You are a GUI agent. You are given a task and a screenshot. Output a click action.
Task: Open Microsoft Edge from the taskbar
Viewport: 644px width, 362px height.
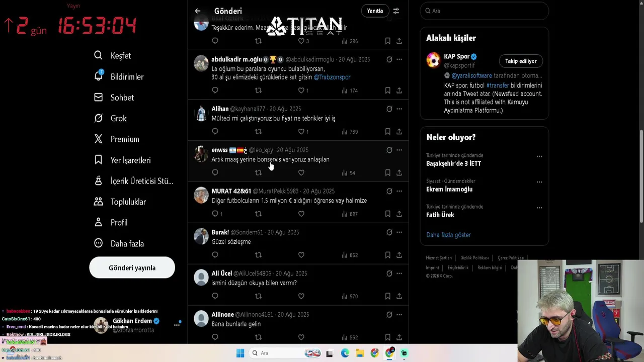[x=345, y=353]
